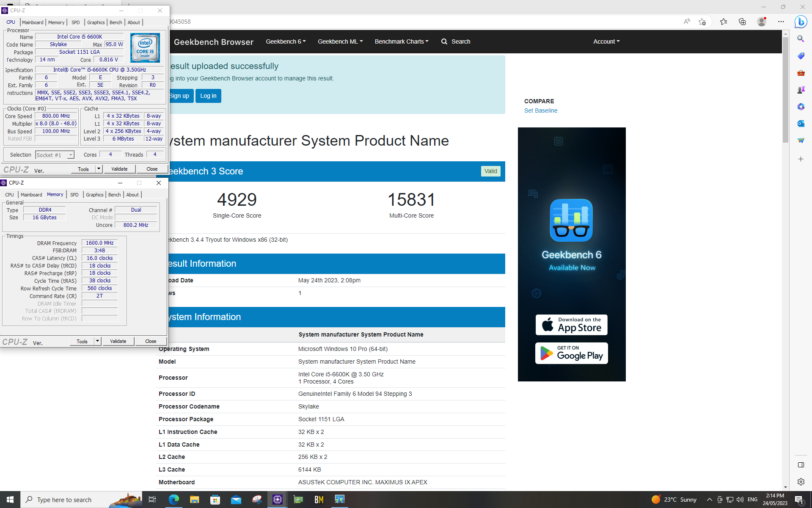The image size is (812, 508).
Task: Open the Geekbench 6 navigation dropdown
Action: tap(286, 41)
